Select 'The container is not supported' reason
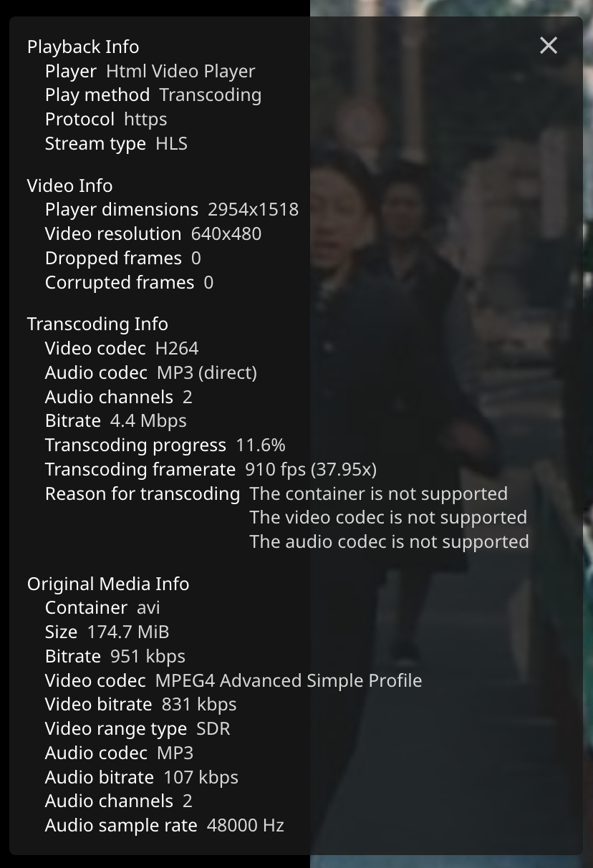The width and height of the screenshot is (593, 868). coord(379,493)
